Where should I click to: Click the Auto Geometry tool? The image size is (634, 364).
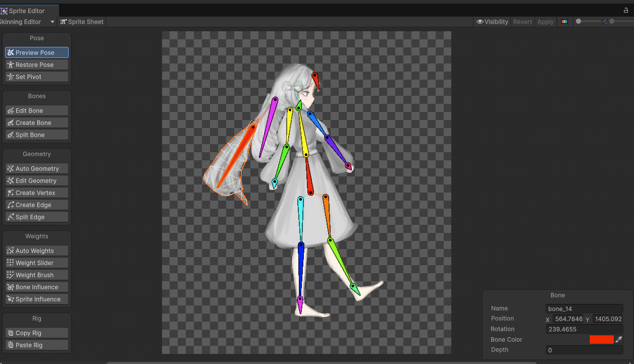click(x=36, y=168)
